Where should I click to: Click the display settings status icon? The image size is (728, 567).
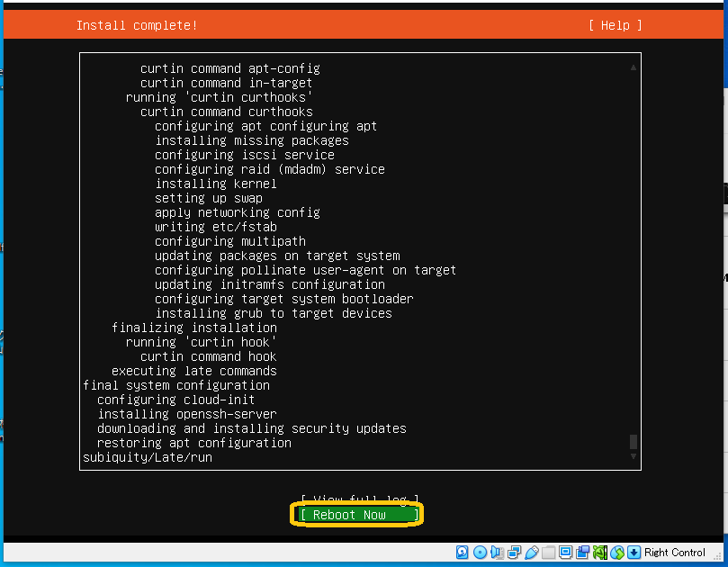point(565,553)
